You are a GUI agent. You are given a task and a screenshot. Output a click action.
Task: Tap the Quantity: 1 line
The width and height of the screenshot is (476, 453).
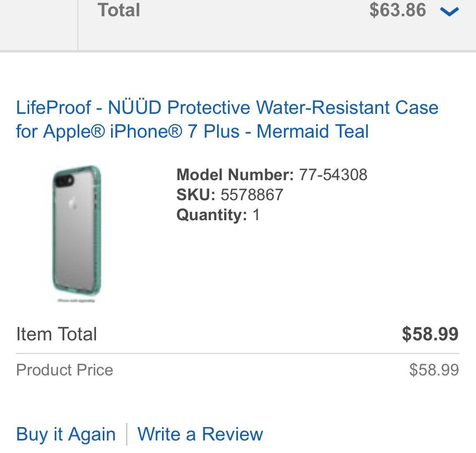pos(218,215)
